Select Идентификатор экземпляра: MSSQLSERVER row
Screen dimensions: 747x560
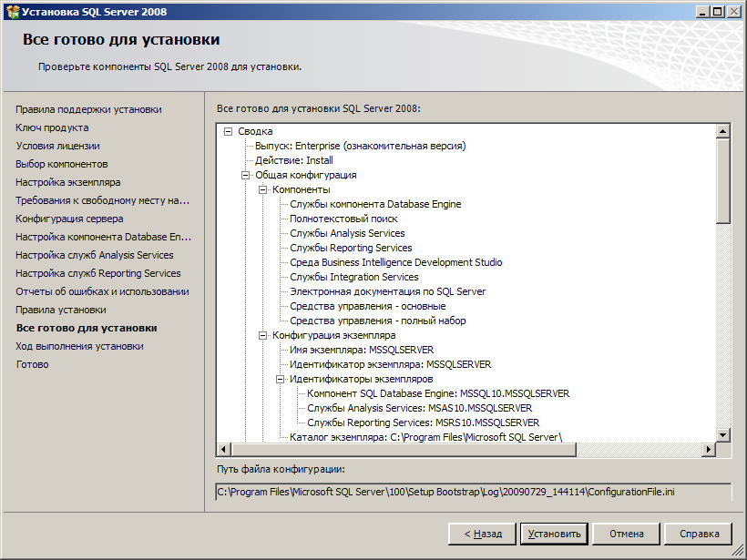pyautogui.click(x=390, y=365)
